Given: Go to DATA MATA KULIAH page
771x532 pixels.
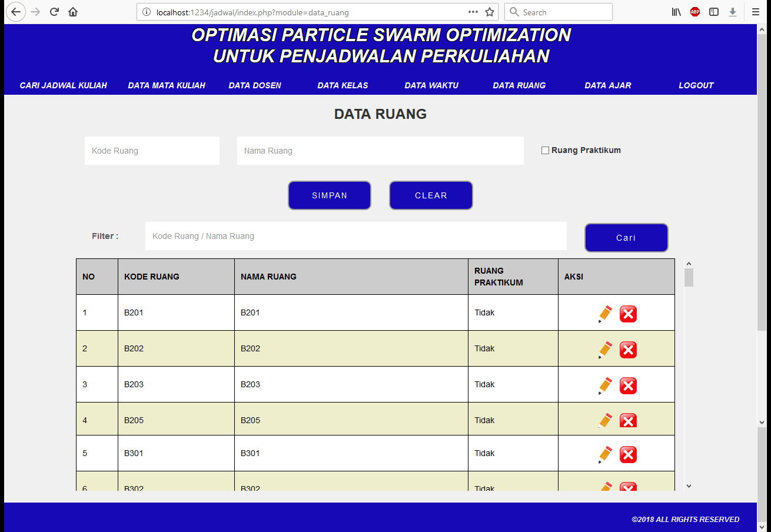Looking at the screenshot, I should (x=167, y=85).
